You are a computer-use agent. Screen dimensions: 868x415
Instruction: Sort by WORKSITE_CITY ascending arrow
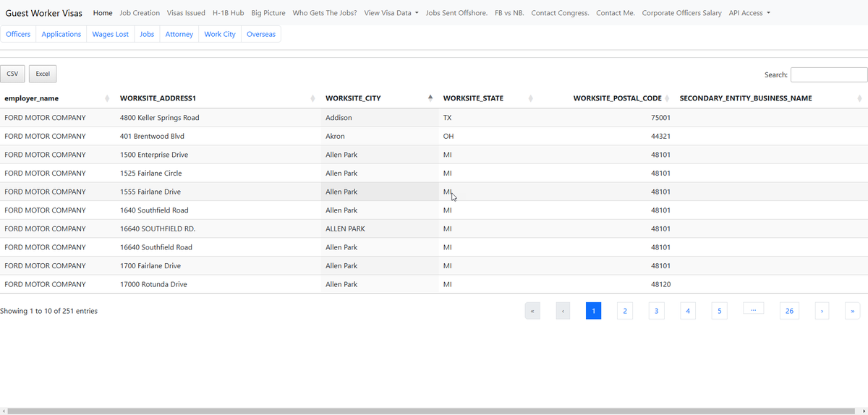click(430, 98)
